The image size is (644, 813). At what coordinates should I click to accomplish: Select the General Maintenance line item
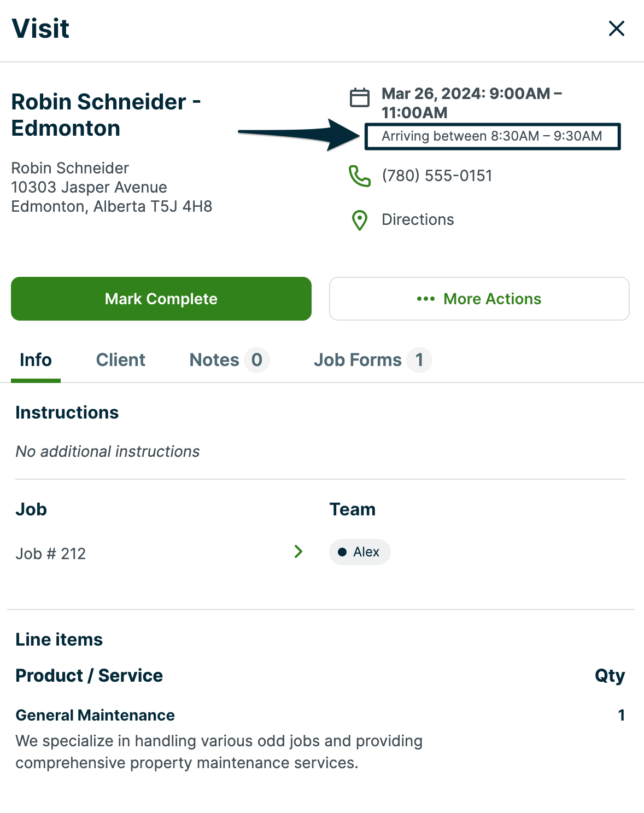(x=95, y=715)
